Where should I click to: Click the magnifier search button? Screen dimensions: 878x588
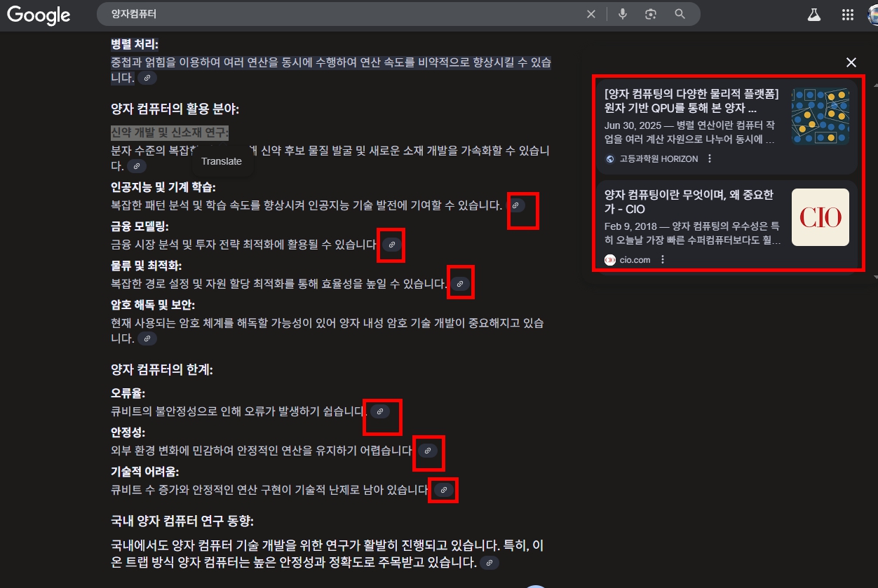pyautogui.click(x=680, y=14)
